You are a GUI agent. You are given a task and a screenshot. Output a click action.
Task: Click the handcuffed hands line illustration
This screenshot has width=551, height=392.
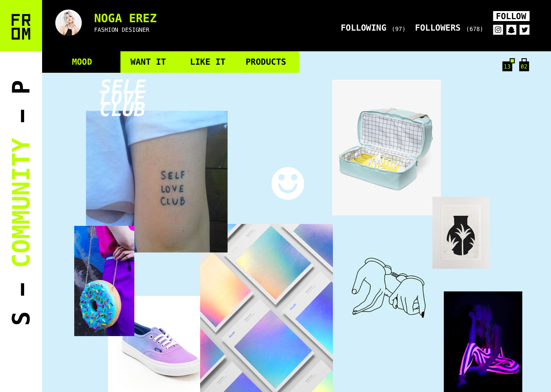tap(388, 287)
